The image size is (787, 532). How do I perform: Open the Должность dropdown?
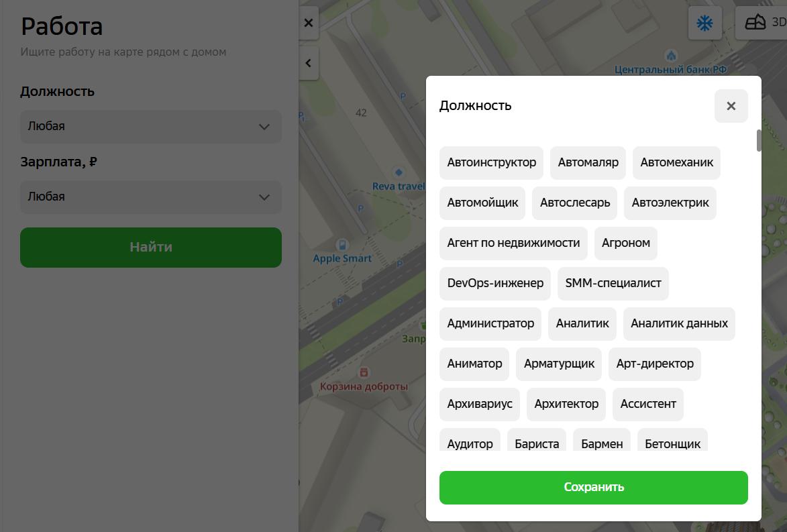pyautogui.click(x=150, y=127)
